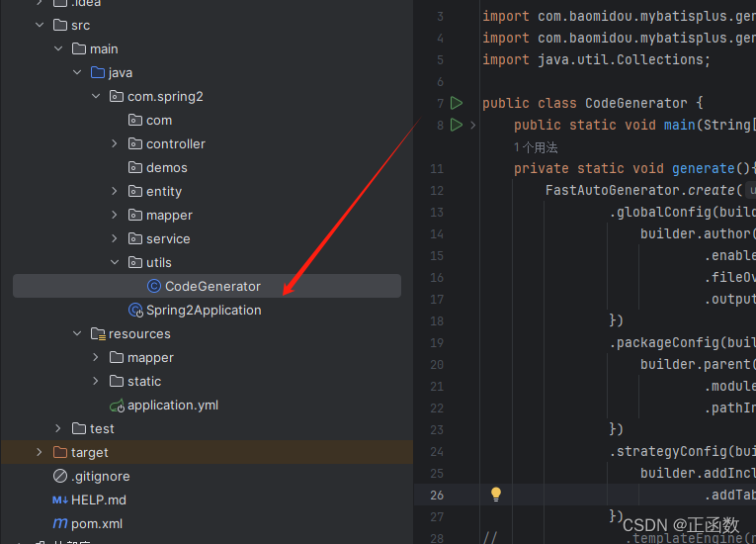Collapse the utils package
The height and width of the screenshot is (544, 756).
click(115, 262)
